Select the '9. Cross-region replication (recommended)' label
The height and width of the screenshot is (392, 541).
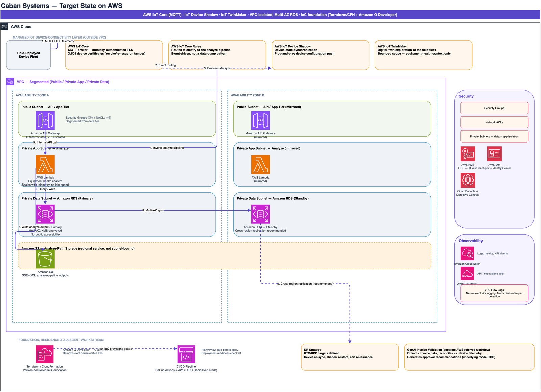tap(305, 284)
